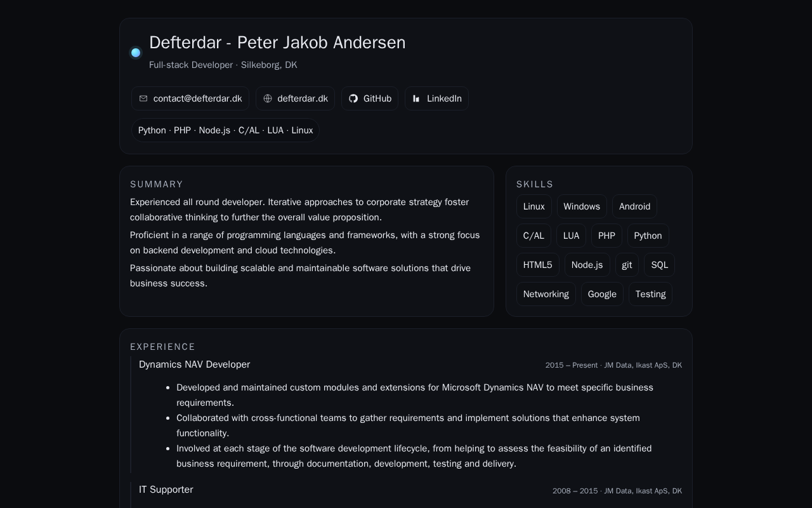The width and height of the screenshot is (812, 508).
Task: Click the GitHub octocat icon
Action: pyautogui.click(x=353, y=98)
